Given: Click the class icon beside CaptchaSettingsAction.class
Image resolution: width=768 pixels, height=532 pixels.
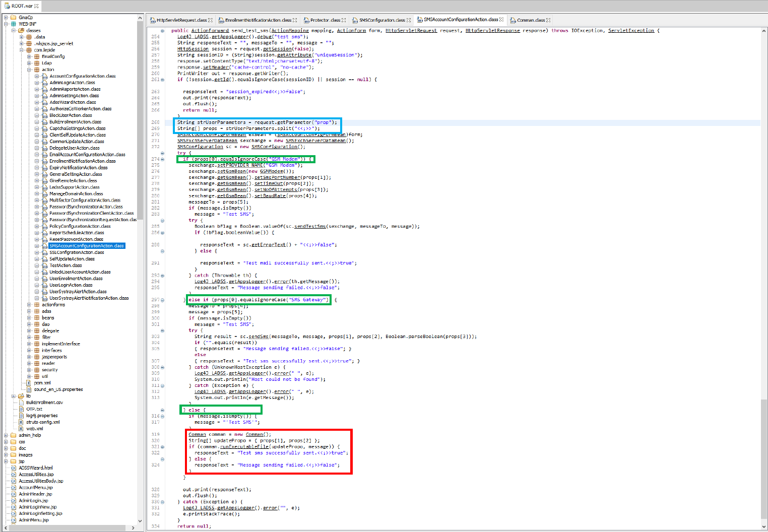Looking at the screenshot, I should click(x=45, y=128).
